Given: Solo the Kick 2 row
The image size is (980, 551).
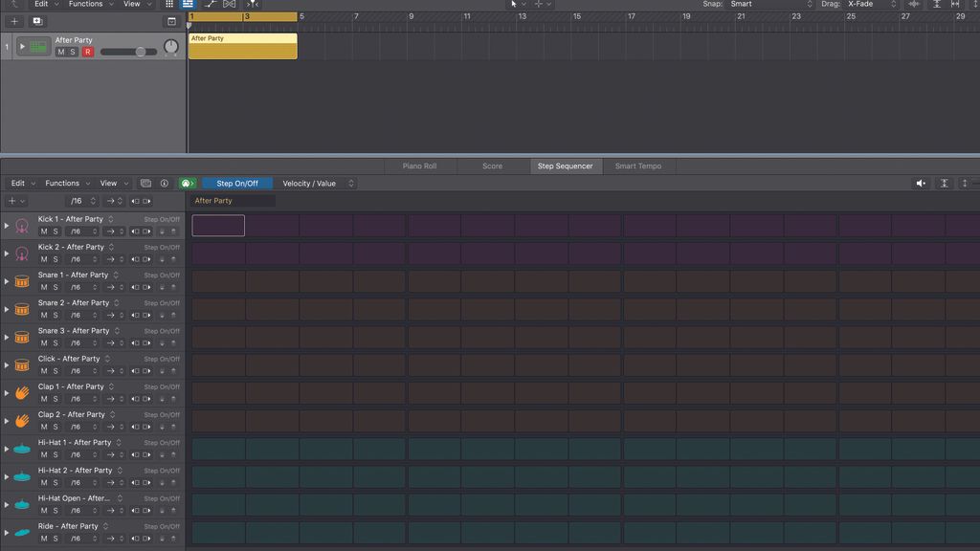Looking at the screenshot, I should [x=55, y=258].
